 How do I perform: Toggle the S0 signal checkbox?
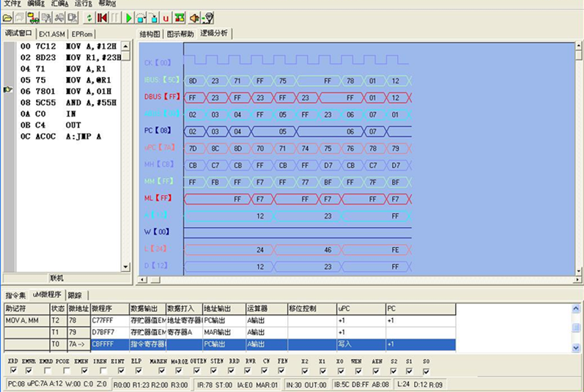pos(426,370)
